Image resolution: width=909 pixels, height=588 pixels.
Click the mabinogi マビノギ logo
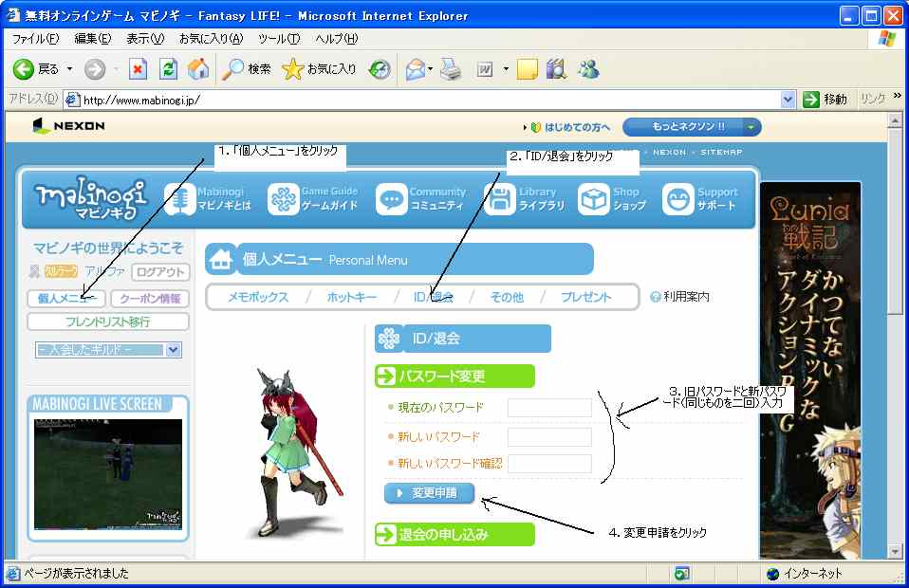click(91, 199)
